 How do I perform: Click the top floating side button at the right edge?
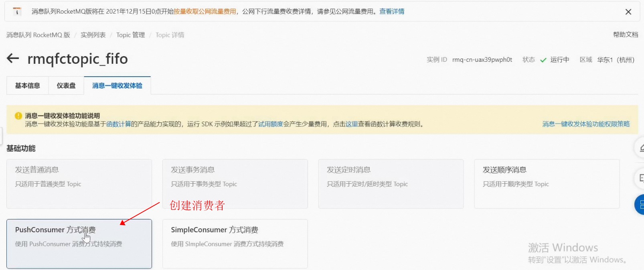click(x=640, y=148)
